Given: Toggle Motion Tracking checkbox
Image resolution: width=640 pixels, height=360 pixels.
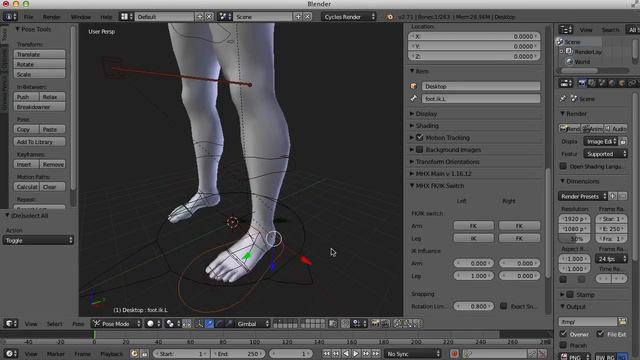Looking at the screenshot, I should pyautogui.click(x=420, y=138).
